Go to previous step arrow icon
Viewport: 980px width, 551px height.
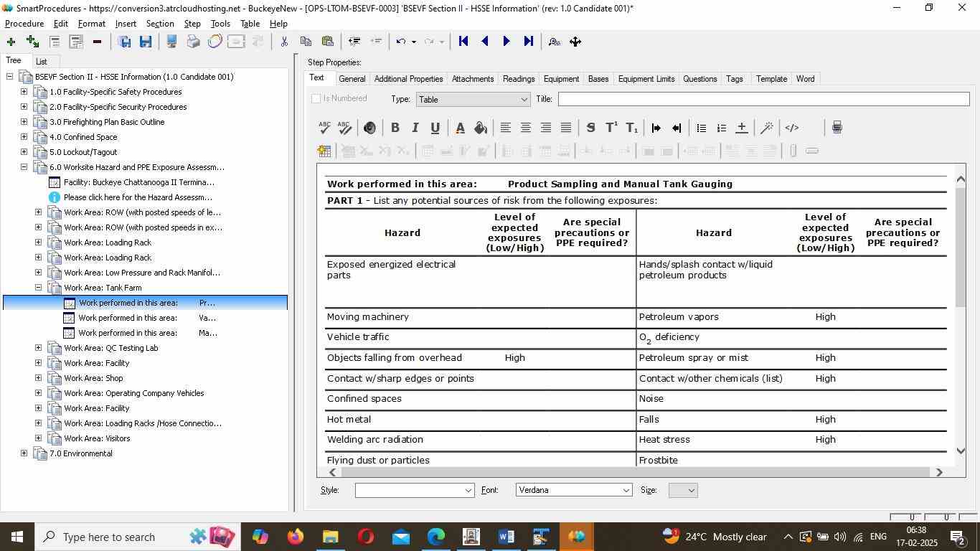[x=485, y=42]
